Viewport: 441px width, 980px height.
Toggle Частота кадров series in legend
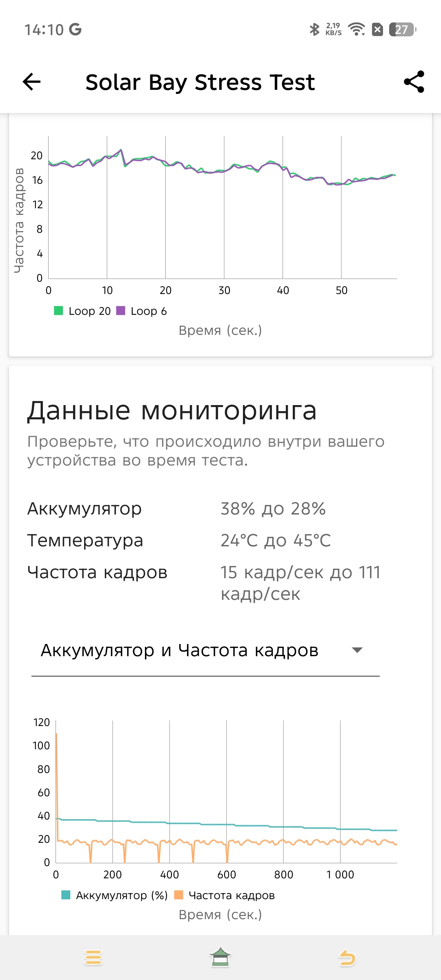[225, 895]
